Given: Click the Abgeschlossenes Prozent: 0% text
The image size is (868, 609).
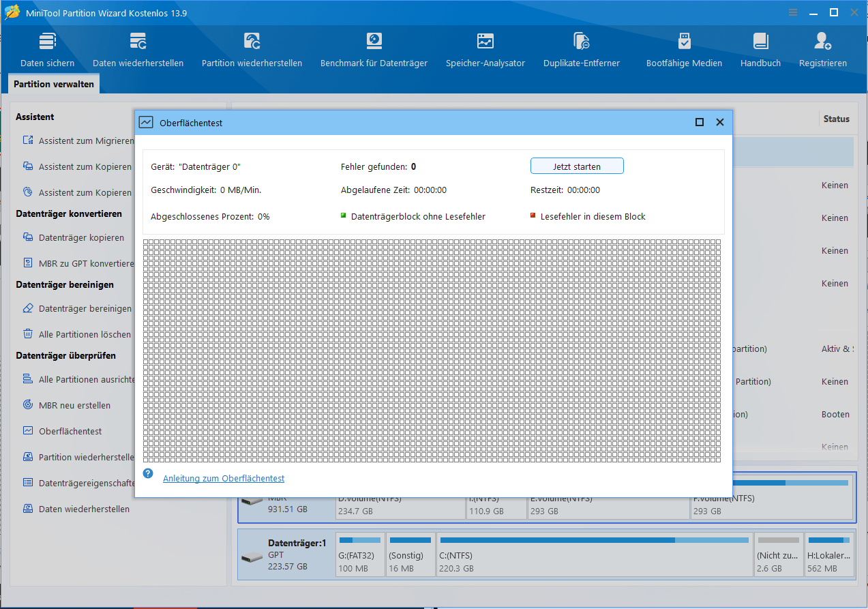Looking at the screenshot, I should (x=210, y=216).
